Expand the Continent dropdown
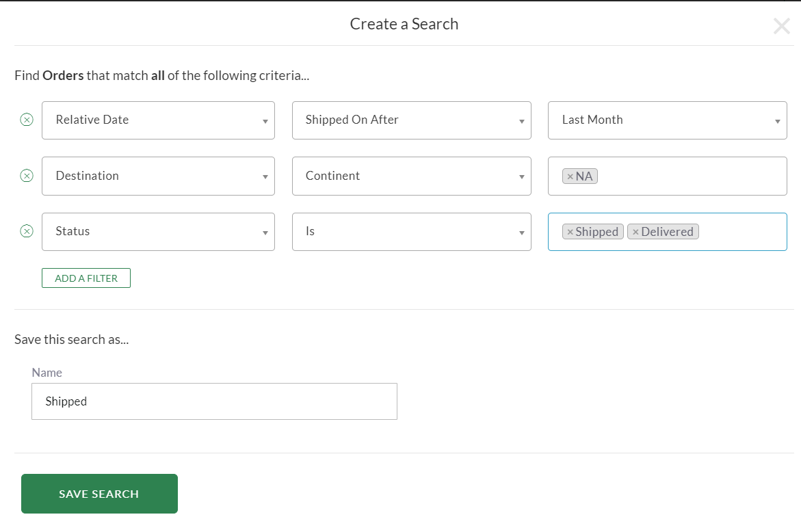The width and height of the screenshot is (801, 532). point(411,176)
